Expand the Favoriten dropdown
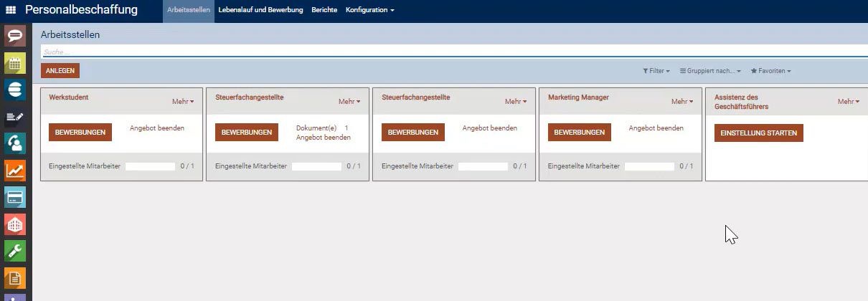Viewport: 868px width, 301px height. (770, 71)
